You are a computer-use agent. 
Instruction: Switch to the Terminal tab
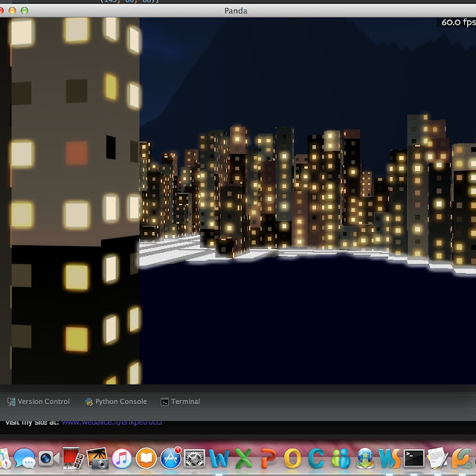click(180, 402)
